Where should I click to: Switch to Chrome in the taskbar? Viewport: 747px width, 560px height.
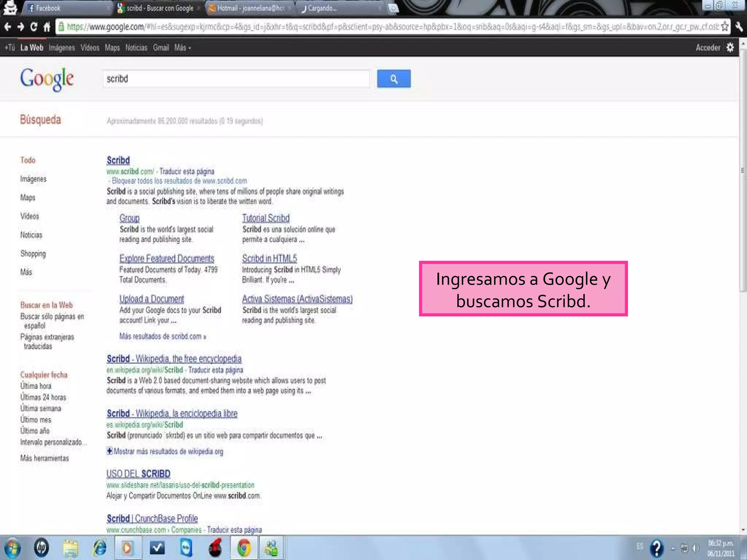coord(244,548)
